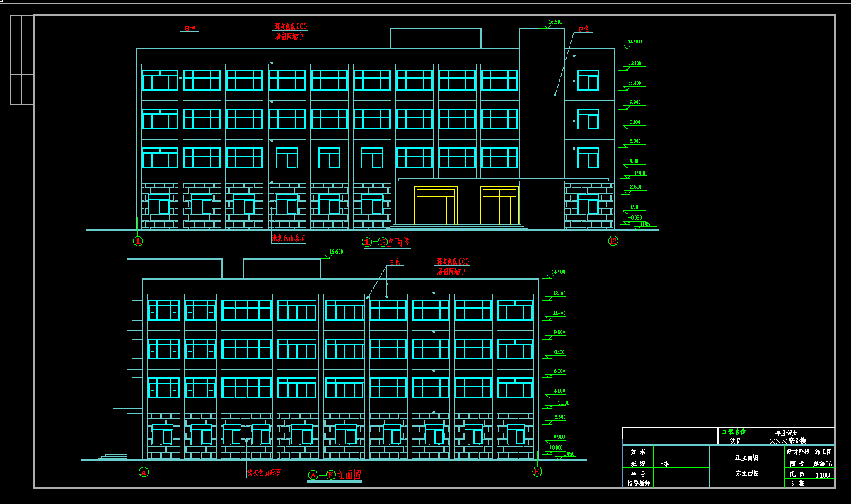This screenshot has width=851, height=504.
Task: Select the -0.020 elevation mark
Action: point(635,218)
